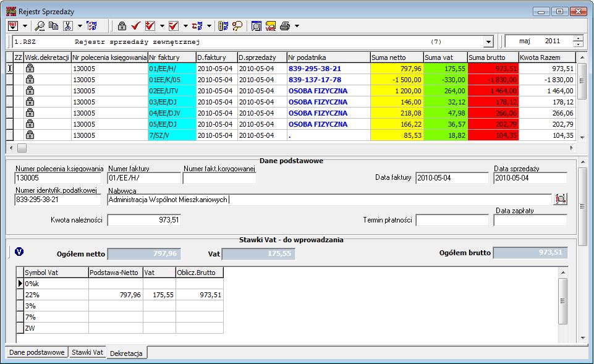Click the Suma brutto column header
594x364 pixels.
point(493,57)
